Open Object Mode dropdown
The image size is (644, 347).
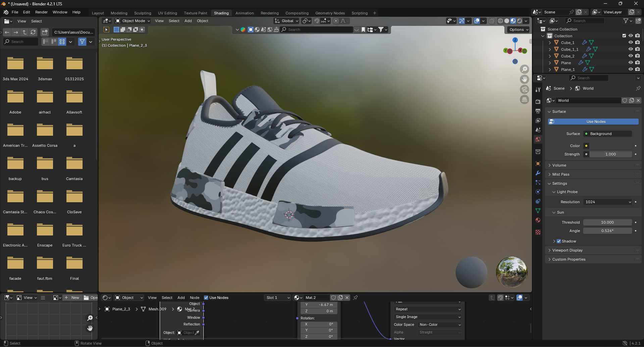(133, 21)
